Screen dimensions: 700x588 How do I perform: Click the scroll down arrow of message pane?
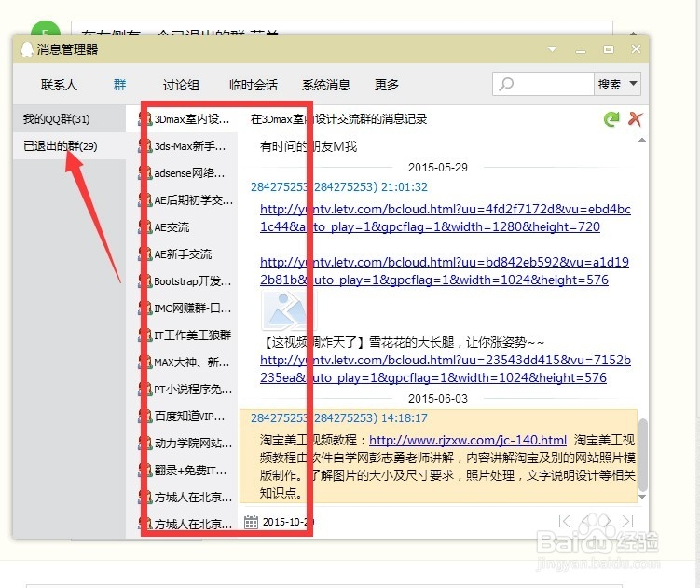642,497
